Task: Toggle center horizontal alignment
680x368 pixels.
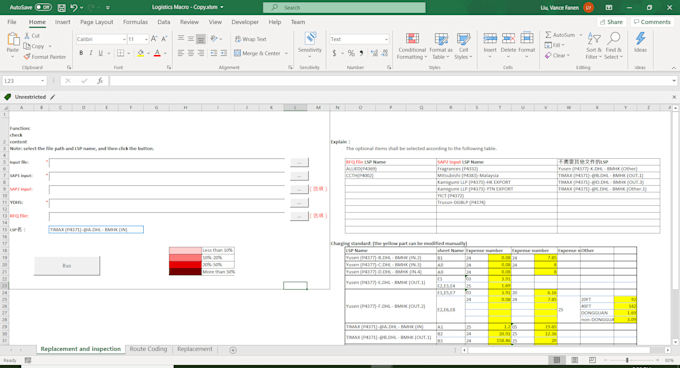Action: (191, 53)
